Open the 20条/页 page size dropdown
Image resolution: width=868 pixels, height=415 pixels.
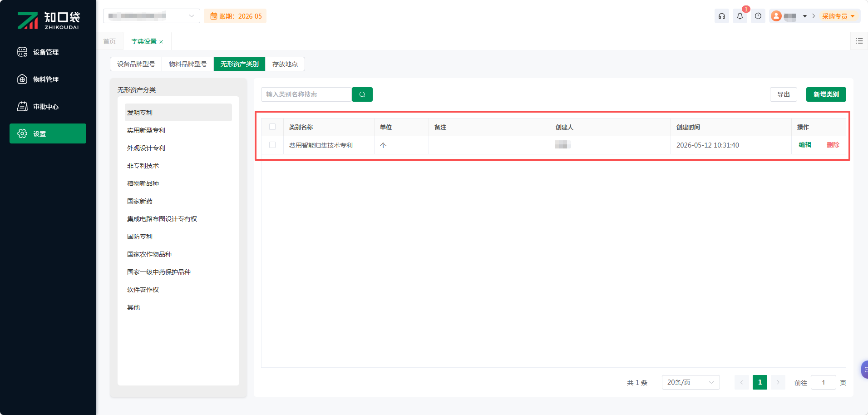point(691,382)
